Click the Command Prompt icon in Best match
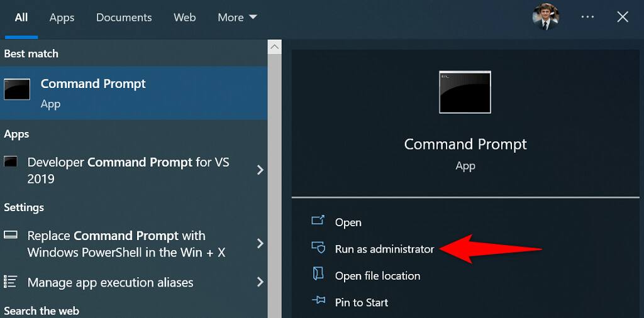This screenshot has height=318, width=644. (17, 90)
